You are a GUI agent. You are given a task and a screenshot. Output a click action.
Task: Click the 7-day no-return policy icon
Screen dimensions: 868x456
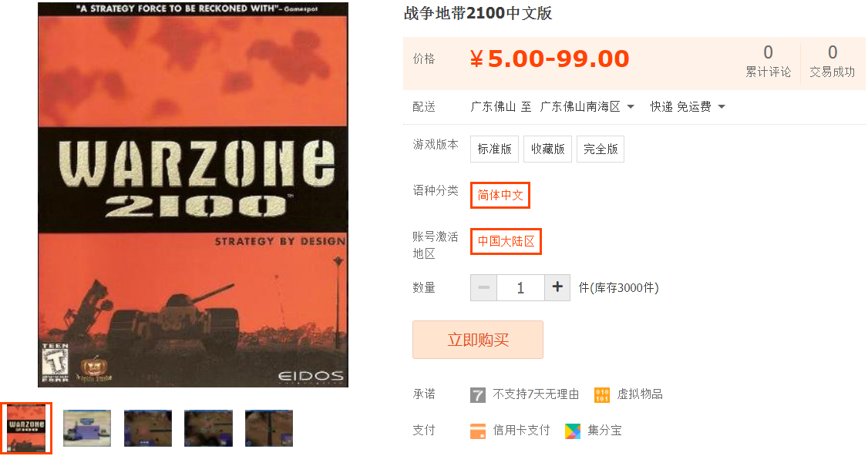[x=478, y=395]
